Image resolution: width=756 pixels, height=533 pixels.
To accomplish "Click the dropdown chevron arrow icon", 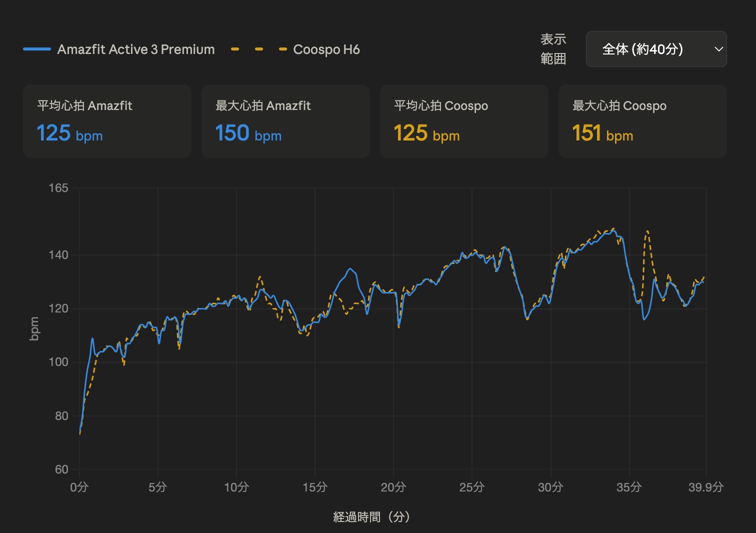I will (719, 49).
